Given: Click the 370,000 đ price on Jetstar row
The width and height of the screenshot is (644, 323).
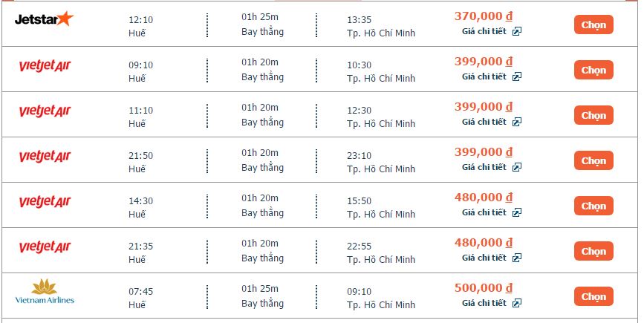Looking at the screenshot, I should [484, 16].
